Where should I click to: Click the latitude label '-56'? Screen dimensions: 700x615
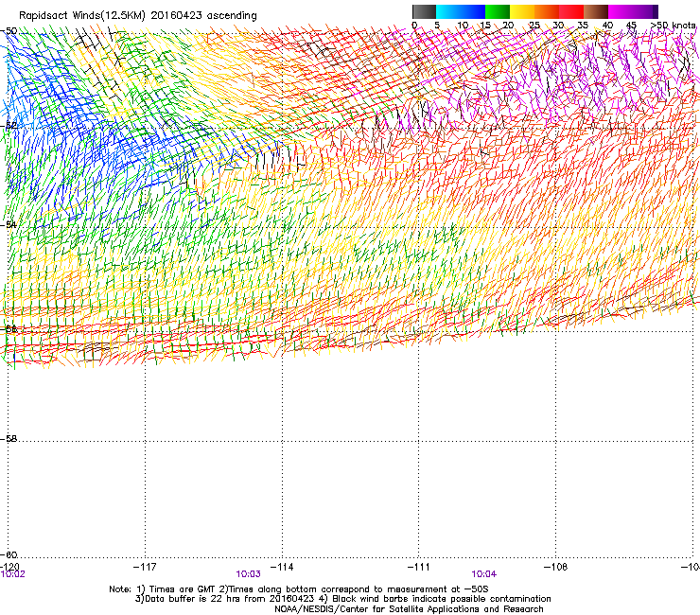point(9,329)
